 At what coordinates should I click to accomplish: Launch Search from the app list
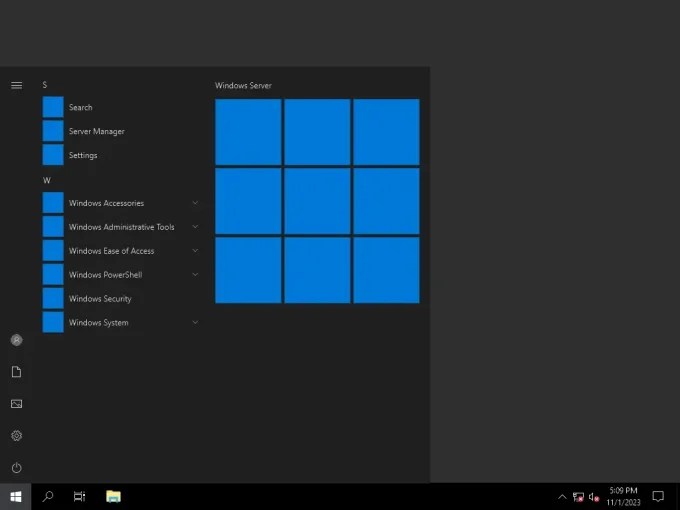(x=121, y=107)
